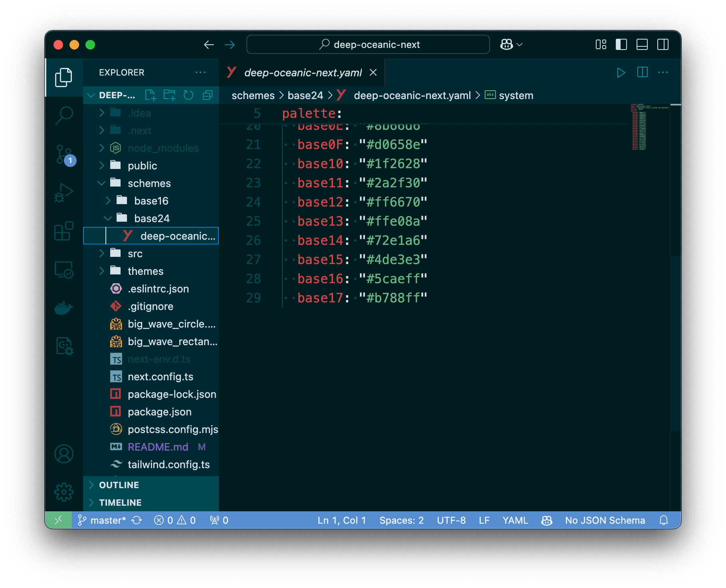
Task: Open the Docker view
Action: pyautogui.click(x=63, y=308)
